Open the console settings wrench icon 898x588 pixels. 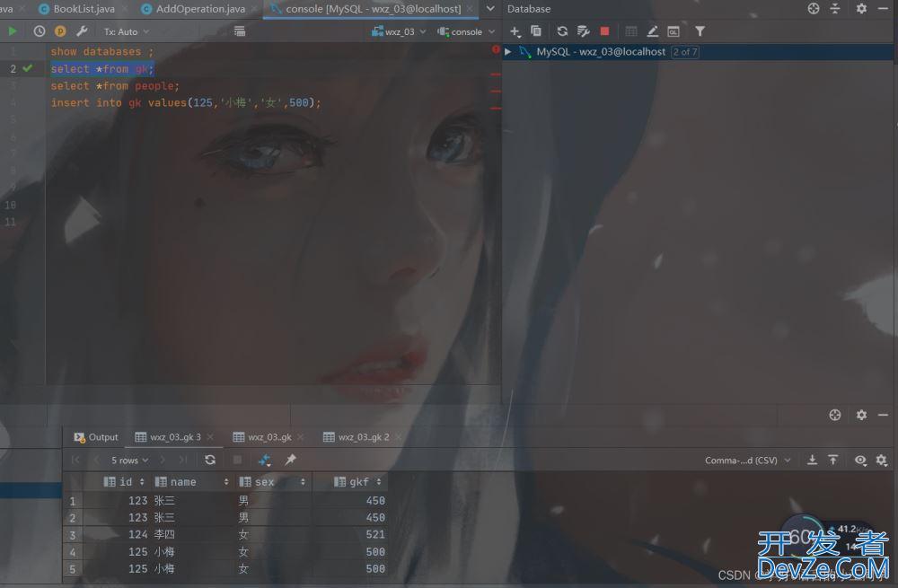coord(82,31)
